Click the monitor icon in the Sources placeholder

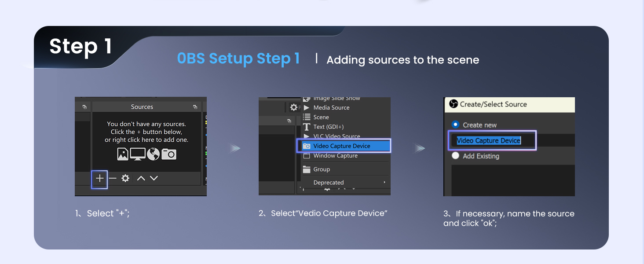[137, 154]
